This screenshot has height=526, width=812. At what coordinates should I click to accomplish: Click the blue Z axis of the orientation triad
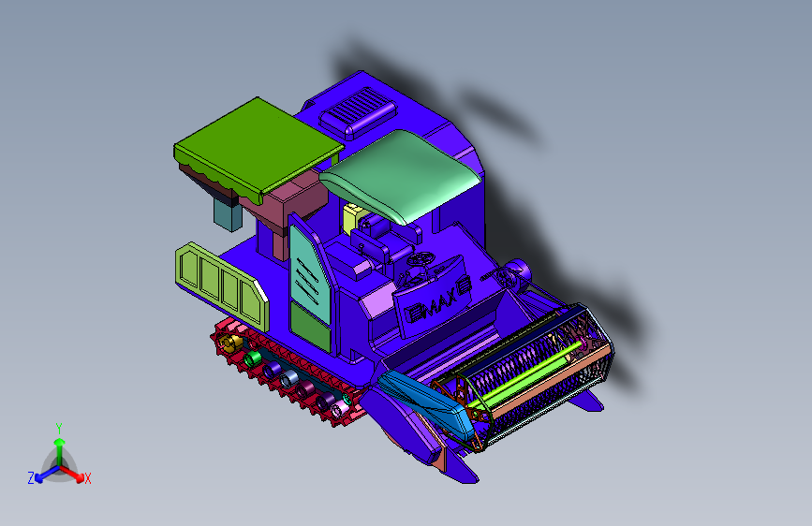click(43, 475)
